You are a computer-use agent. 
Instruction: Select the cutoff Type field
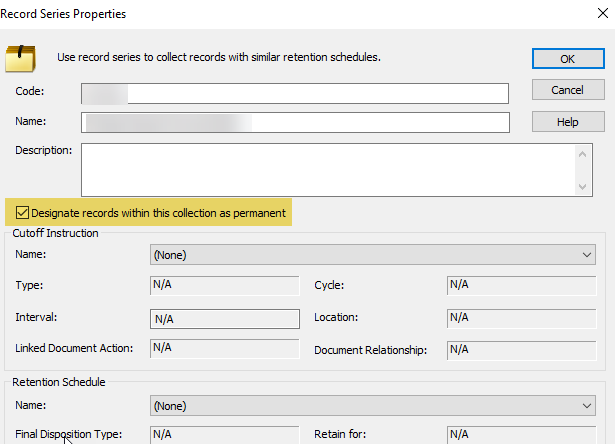224,285
